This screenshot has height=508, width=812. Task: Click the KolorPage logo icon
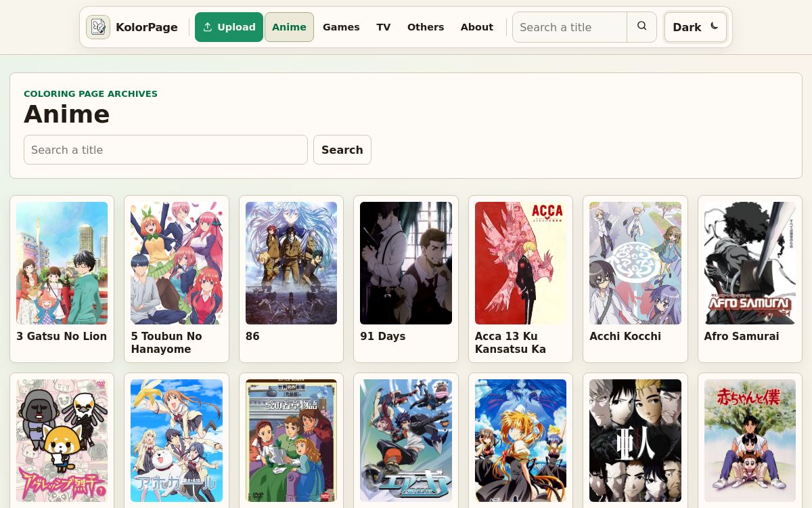98,27
